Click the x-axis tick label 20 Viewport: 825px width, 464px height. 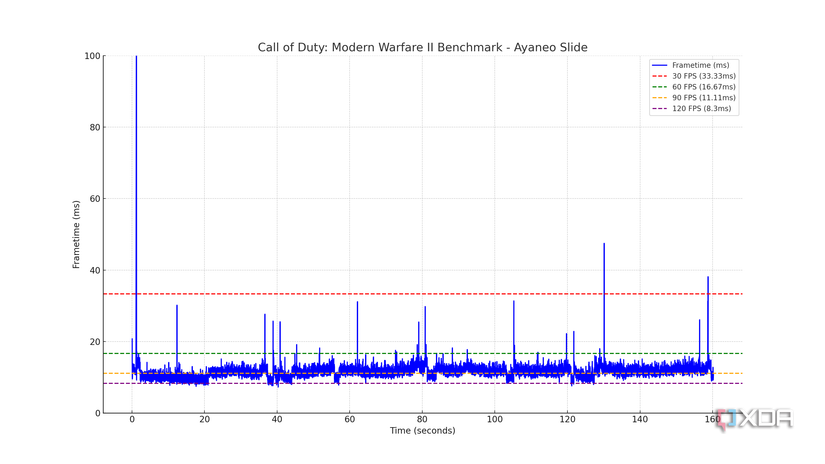[x=205, y=419]
